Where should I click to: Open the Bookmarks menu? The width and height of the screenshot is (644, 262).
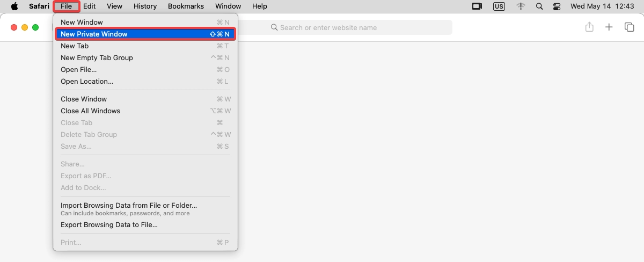186,6
